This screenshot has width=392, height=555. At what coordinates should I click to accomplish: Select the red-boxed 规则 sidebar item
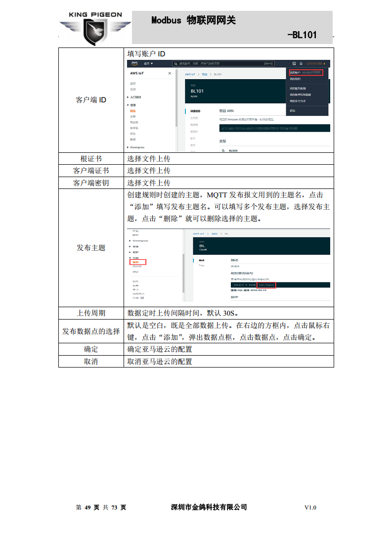click(x=138, y=262)
